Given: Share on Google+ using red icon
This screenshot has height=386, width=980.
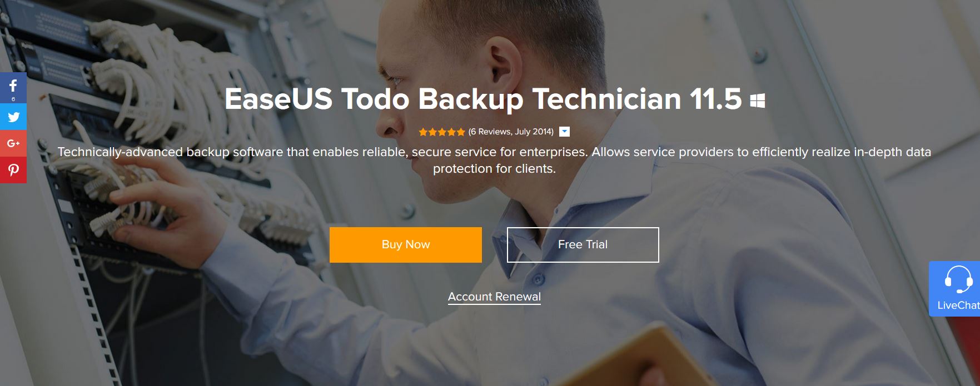Looking at the screenshot, I should click(x=13, y=143).
